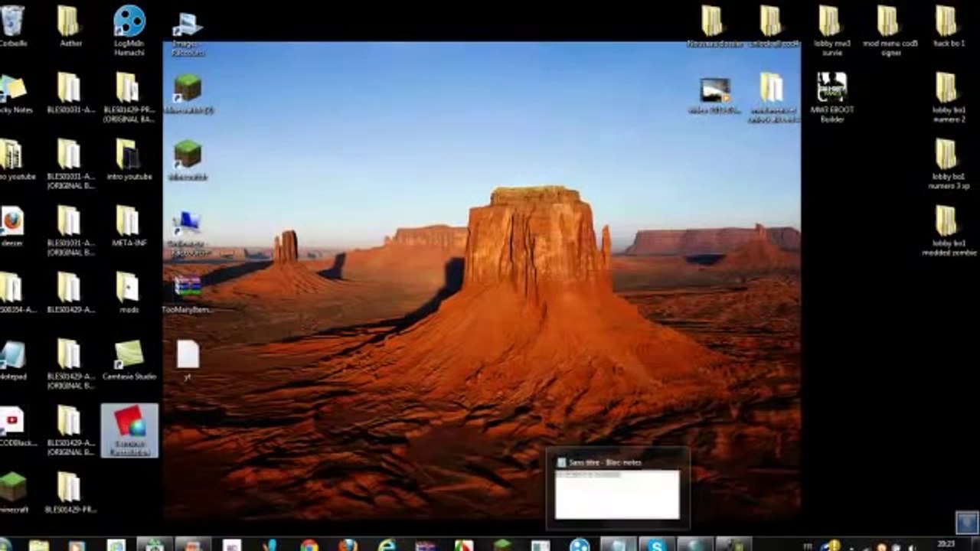Screen dimensions: 980x551
Task: Open Internet Explorer from the taskbar
Action: click(x=387, y=545)
